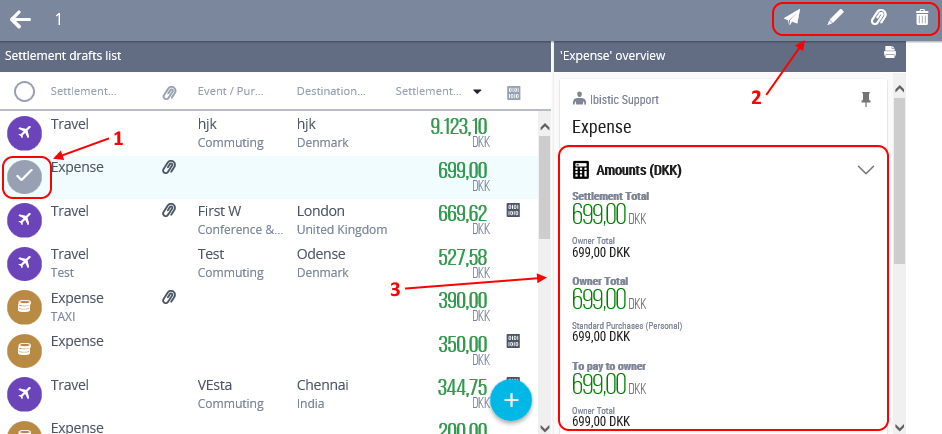Click the drafts list scrollbar thumb
The height and width of the screenshot is (434, 942).
pyautogui.click(x=544, y=186)
